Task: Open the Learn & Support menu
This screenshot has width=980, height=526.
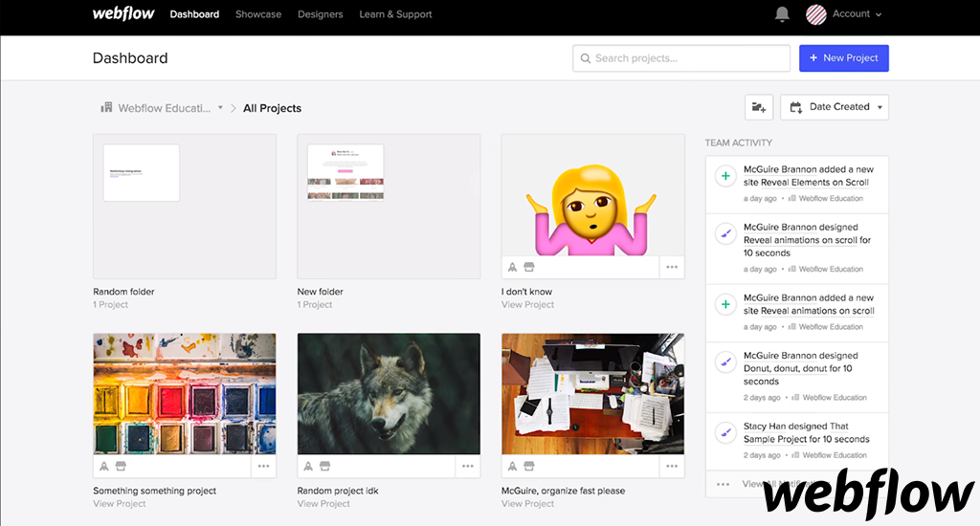Action: [395, 14]
